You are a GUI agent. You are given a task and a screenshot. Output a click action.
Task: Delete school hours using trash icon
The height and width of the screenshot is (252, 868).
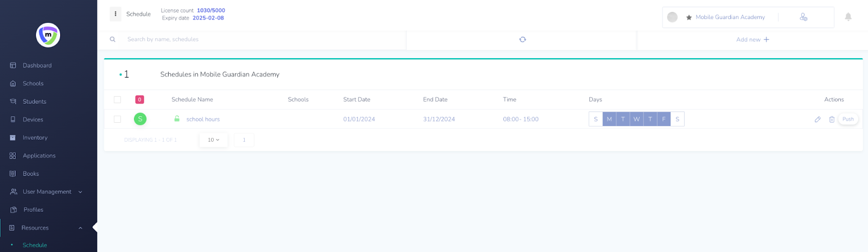832,119
